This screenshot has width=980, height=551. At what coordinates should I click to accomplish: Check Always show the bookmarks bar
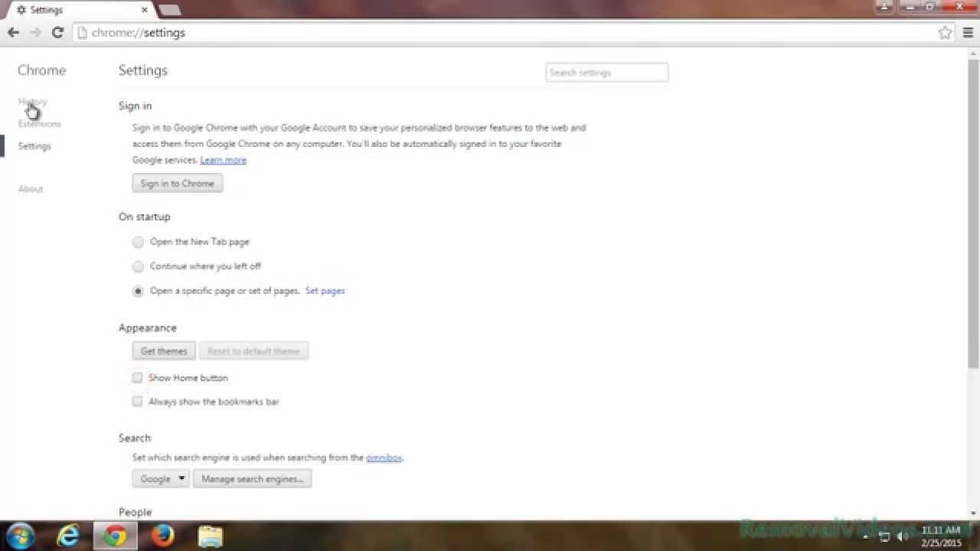point(137,401)
